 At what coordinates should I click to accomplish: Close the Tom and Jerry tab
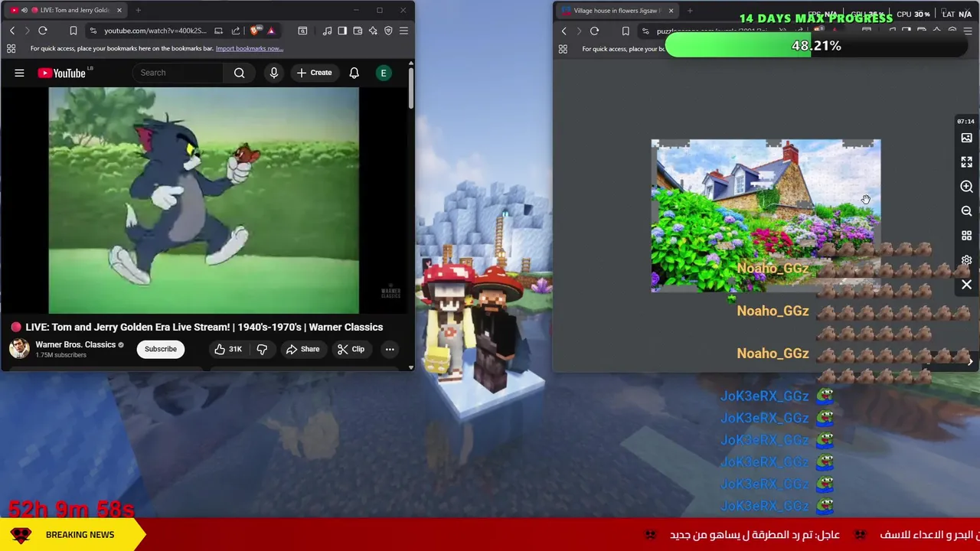click(119, 10)
